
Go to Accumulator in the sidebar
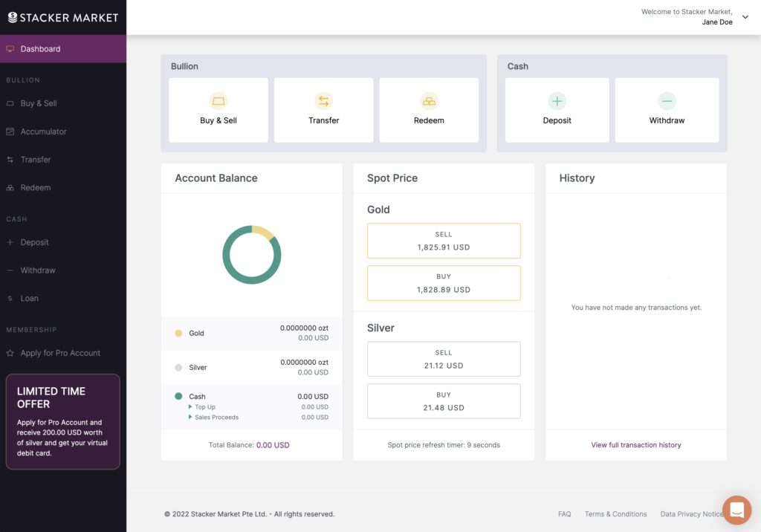[63, 132]
